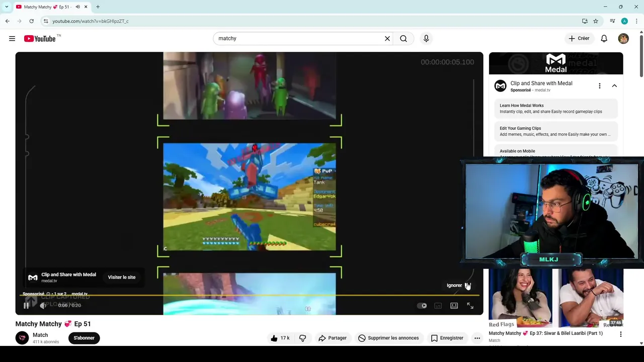Open Learn How Medal Works link
This screenshot has width=644, height=362.
556,109
